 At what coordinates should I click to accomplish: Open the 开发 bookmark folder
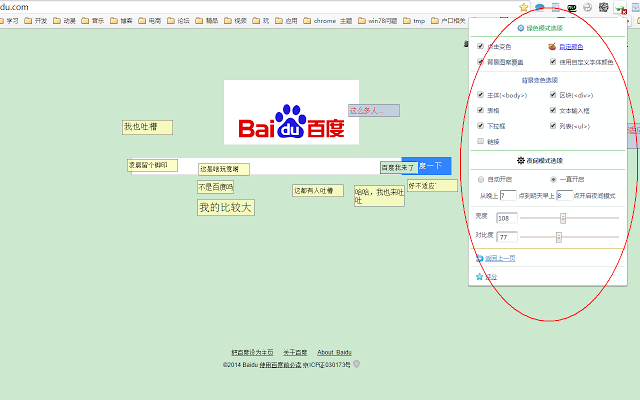[x=36, y=20]
